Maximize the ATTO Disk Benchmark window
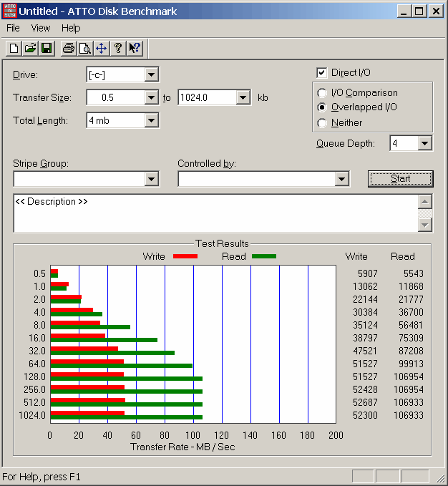The width and height of the screenshot is (448, 486). click(419, 11)
